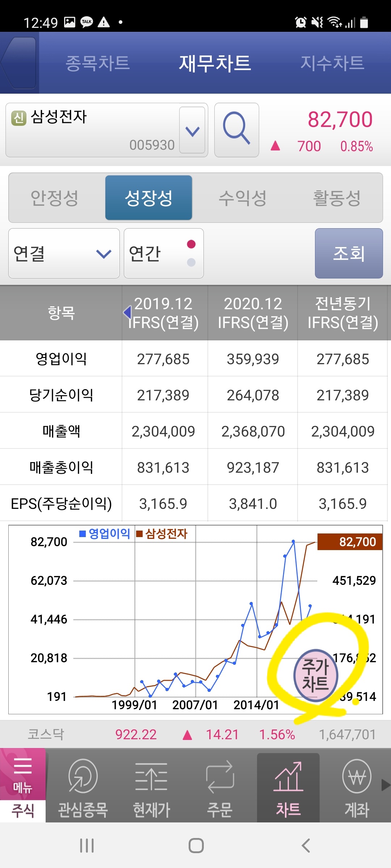391x868 pixels.
Task: Tap the 매출총이익 row label
Action: click(61, 467)
